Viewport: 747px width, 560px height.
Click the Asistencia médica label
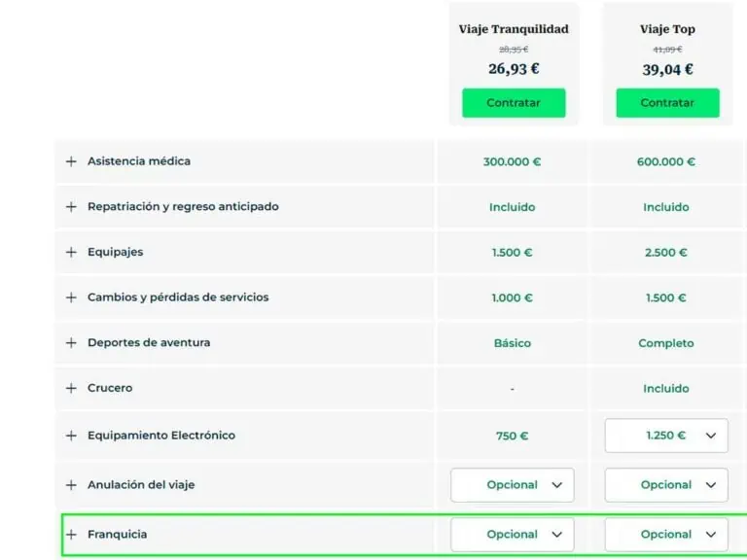tap(139, 161)
